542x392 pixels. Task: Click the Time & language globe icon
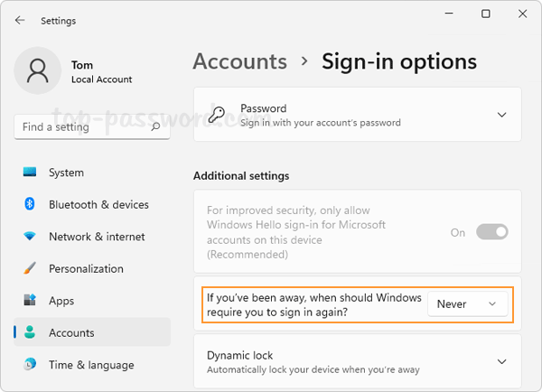tap(30, 365)
